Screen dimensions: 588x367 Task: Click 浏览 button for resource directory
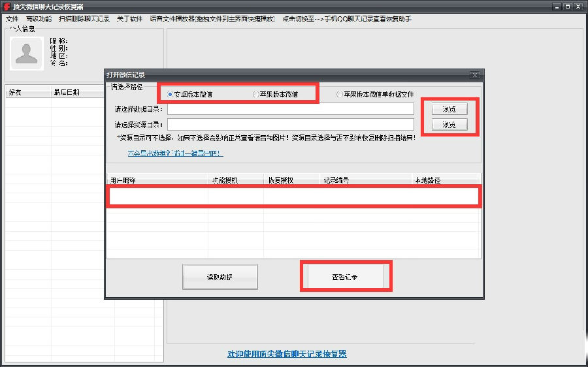pos(449,125)
